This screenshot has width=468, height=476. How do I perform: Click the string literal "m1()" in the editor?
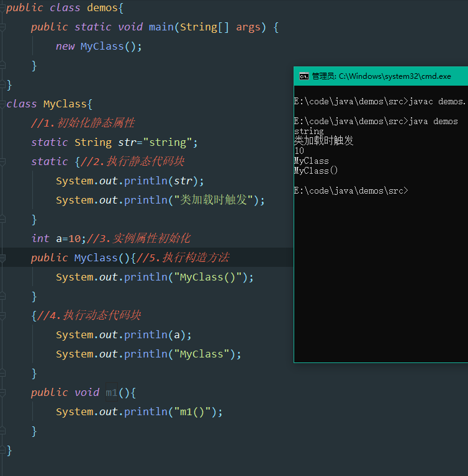coord(192,412)
